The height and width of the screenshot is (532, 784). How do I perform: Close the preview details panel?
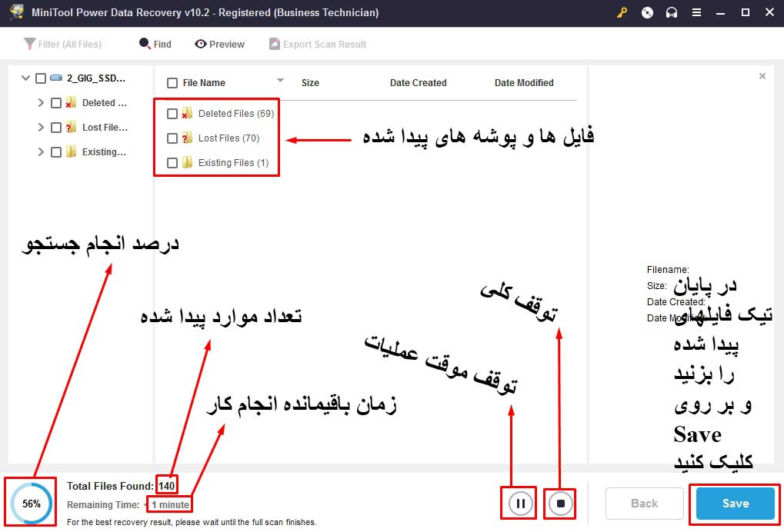[x=762, y=76]
